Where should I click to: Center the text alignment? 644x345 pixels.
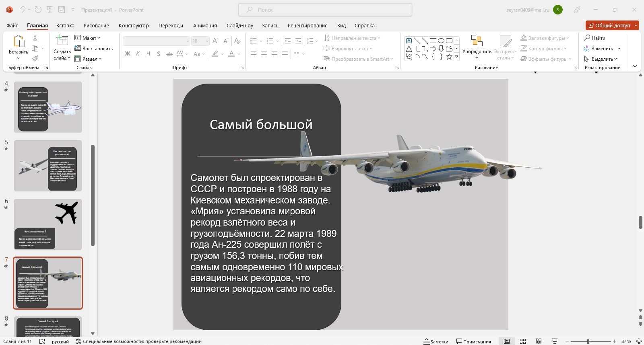point(264,53)
